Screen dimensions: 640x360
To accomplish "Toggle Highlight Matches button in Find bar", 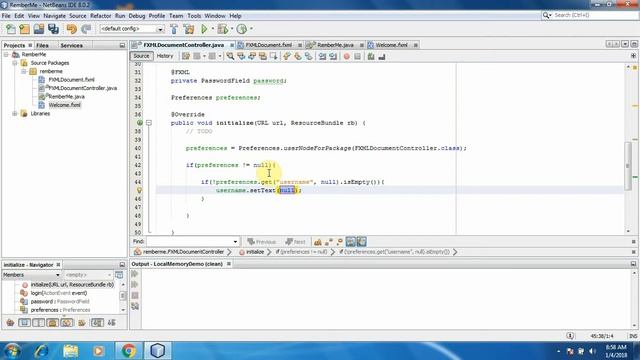I will (351, 242).
